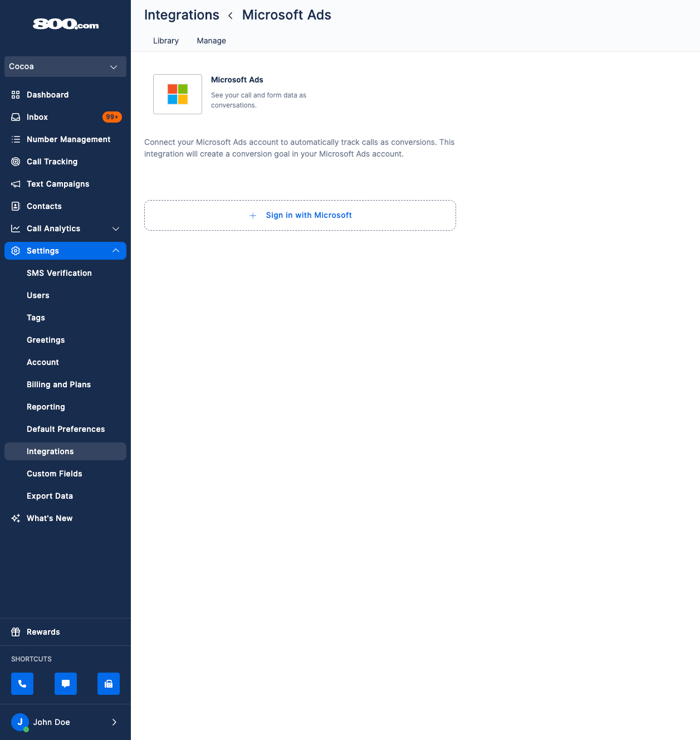Open Default Preferences
This screenshot has height=740, width=700.
[65, 429]
